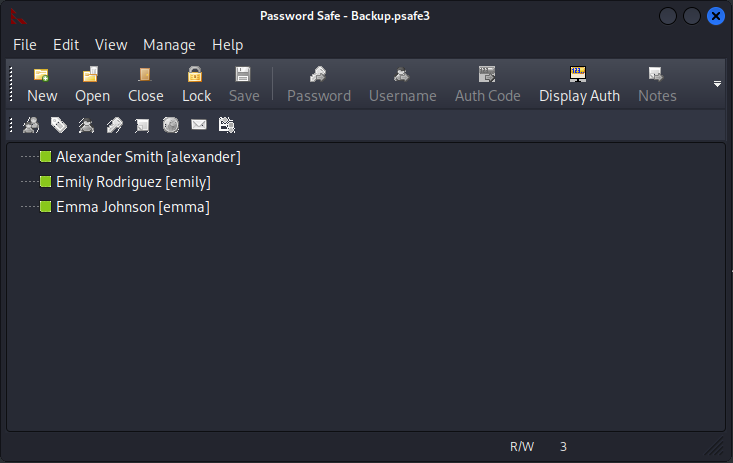Click the R/W status bar indicator
The height and width of the screenshot is (463, 733).
pyautogui.click(x=522, y=447)
